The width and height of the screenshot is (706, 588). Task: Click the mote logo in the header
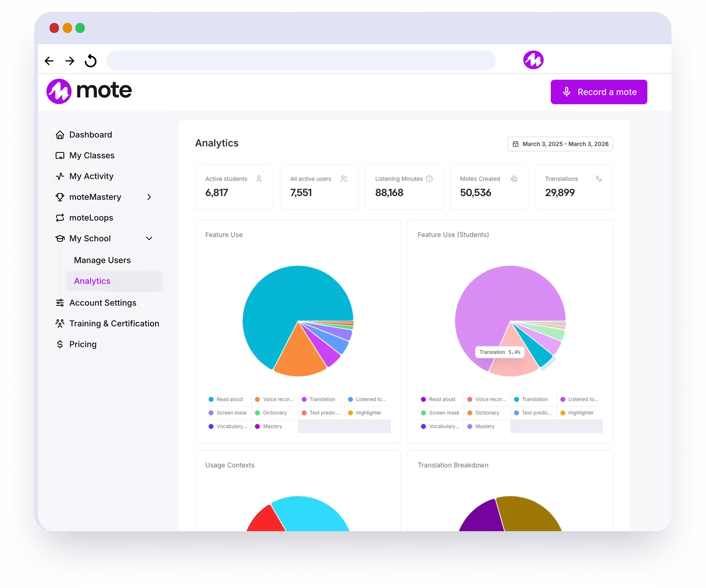click(x=89, y=91)
